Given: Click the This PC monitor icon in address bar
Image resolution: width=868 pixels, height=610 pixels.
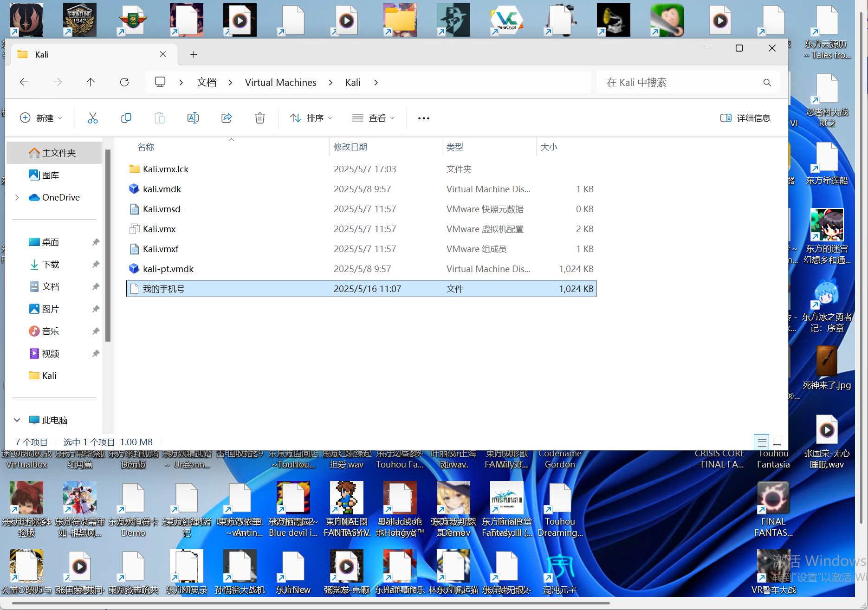Looking at the screenshot, I should point(160,82).
